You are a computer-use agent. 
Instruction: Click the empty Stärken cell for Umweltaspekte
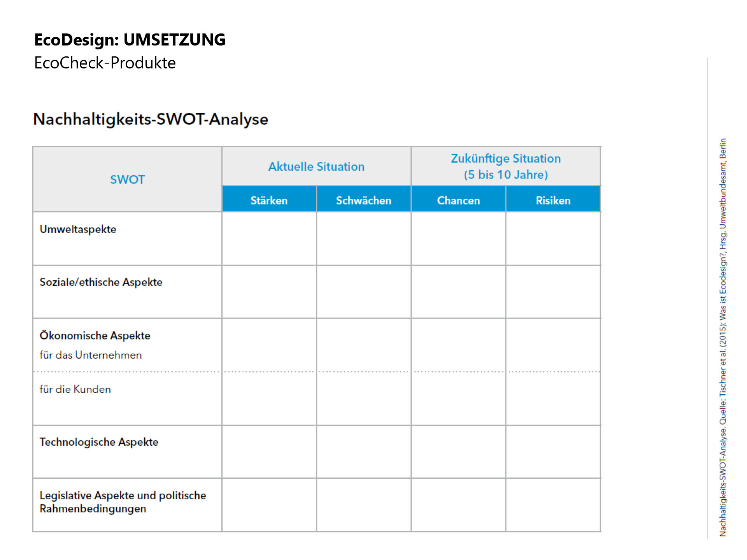point(269,239)
